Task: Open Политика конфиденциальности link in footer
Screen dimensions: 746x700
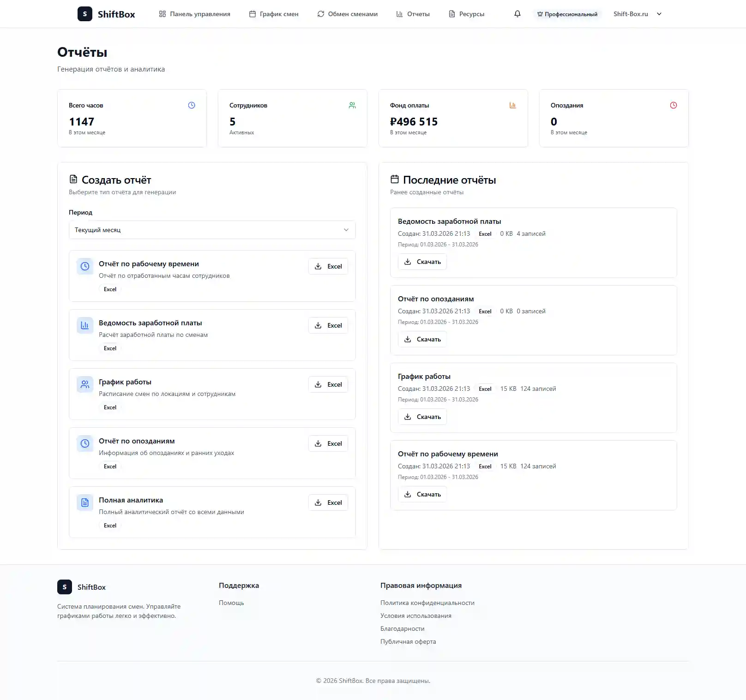Action: click(x=427, y=603)
